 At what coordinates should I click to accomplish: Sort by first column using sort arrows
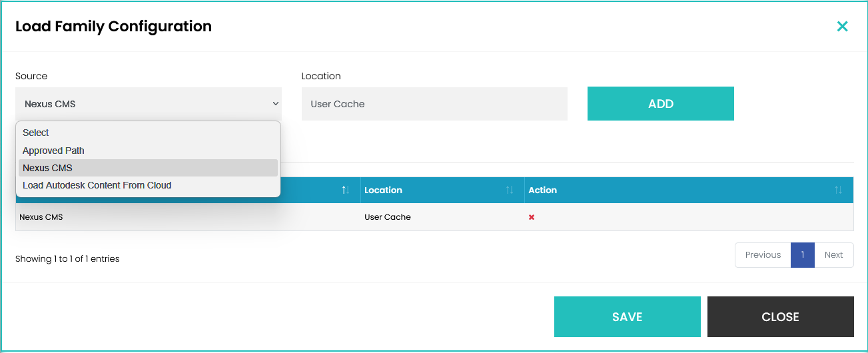coord(345,190)
